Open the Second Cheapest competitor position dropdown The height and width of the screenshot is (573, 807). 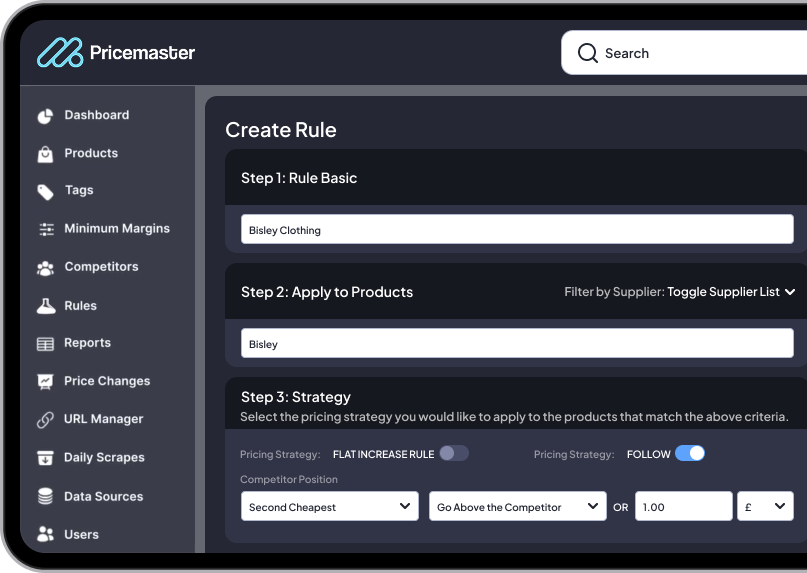tap(331, 507)
